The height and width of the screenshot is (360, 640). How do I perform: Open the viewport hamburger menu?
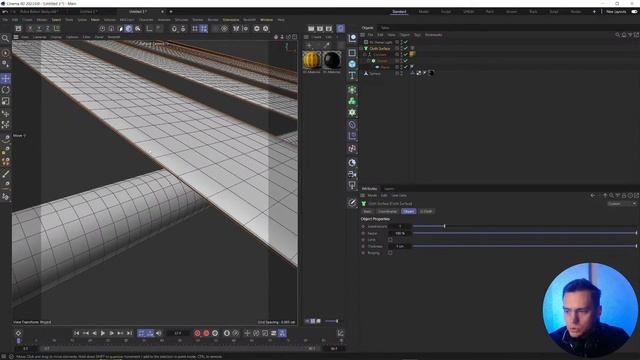[16, 37]
